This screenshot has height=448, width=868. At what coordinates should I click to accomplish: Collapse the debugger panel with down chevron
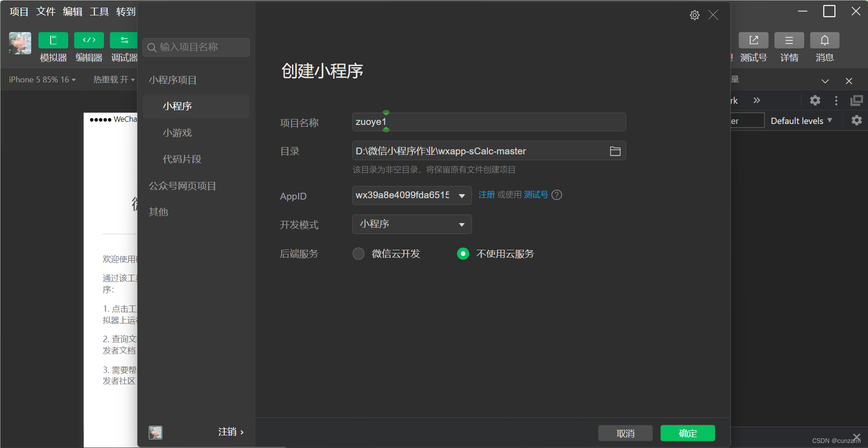[825, 81]
